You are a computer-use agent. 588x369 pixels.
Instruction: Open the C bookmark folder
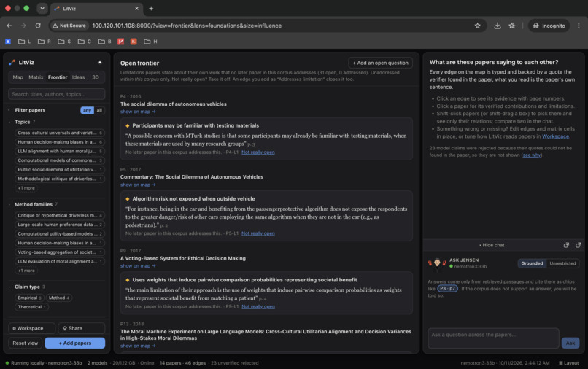[x=85, y=42]
